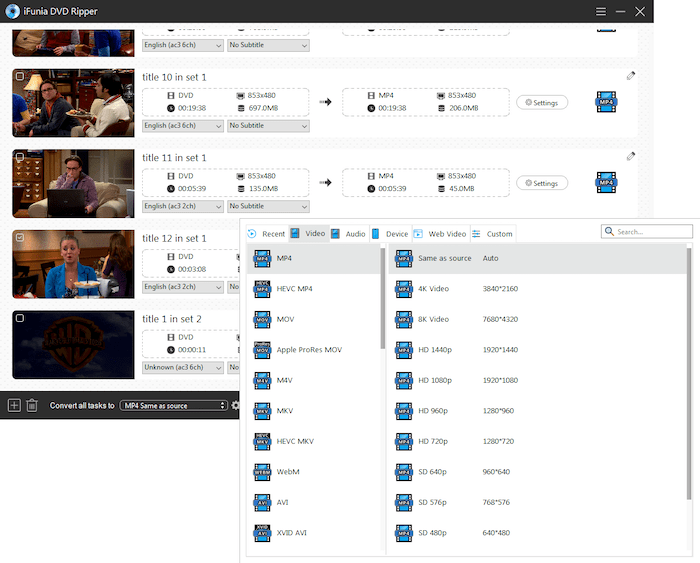Click the add files plus icon
The image size is (700, 563).
(x=14, y=405)
